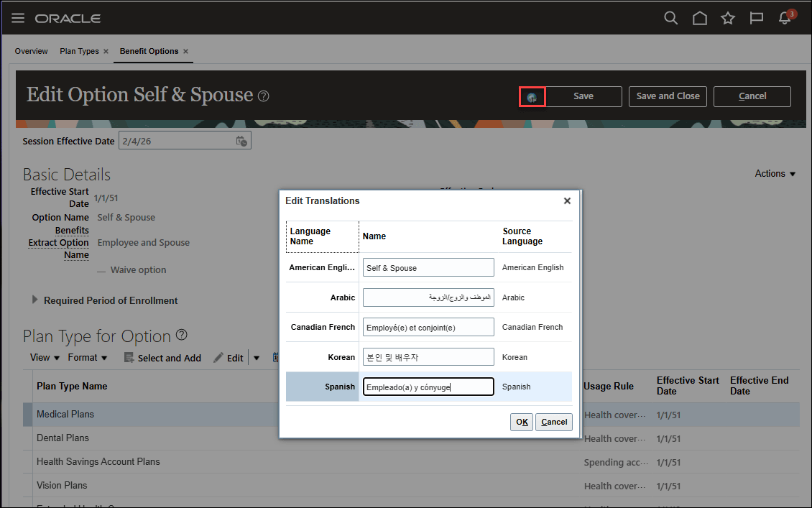This screenshot has width=812, height=508.
Task: Open notifications bell icon
Action: coord(785,18)
